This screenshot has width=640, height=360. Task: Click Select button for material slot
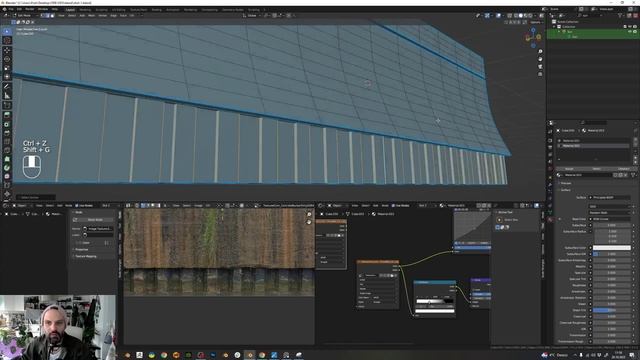point(596,169)
